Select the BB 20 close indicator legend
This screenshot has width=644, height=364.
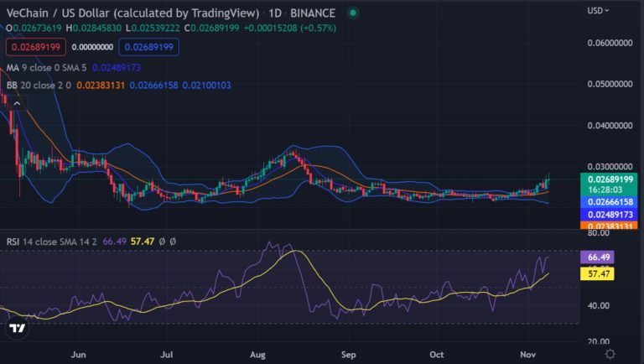click(39, 86)
